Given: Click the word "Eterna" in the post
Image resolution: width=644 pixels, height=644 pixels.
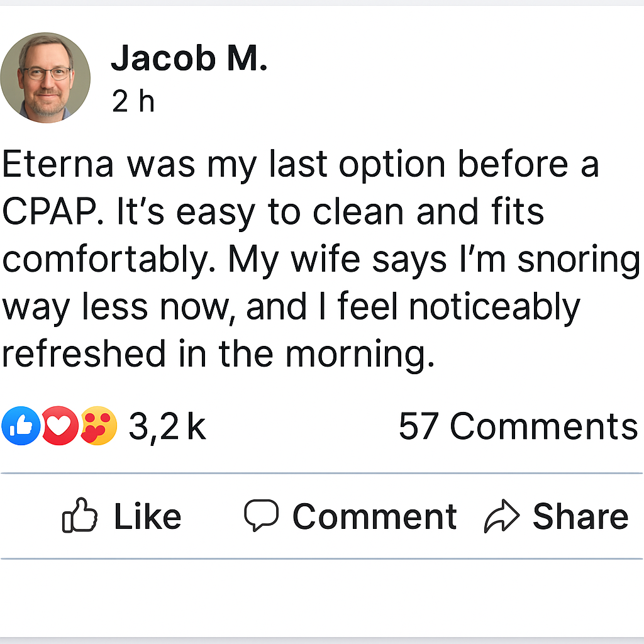Looking at the screenshot, I should (58, 165).
